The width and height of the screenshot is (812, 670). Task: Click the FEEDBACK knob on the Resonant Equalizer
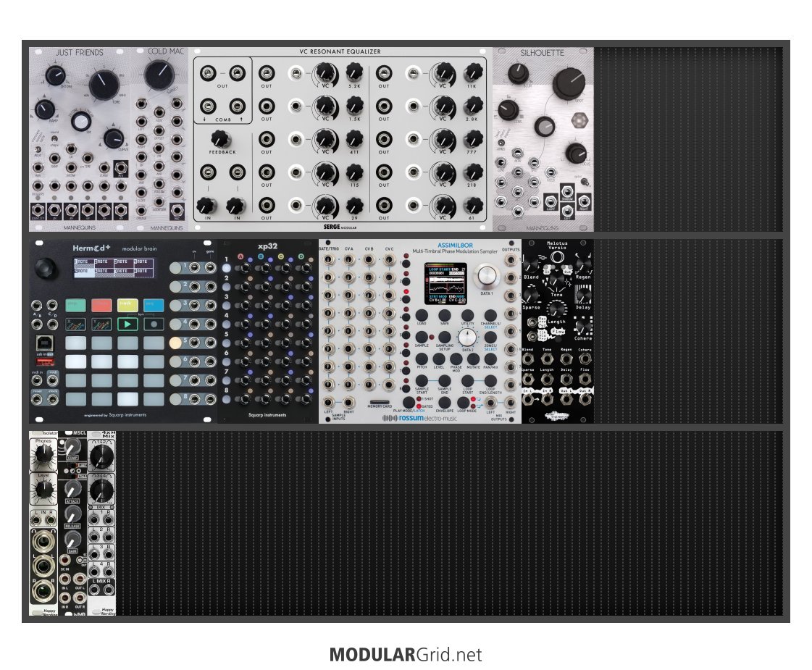[222, 139]
